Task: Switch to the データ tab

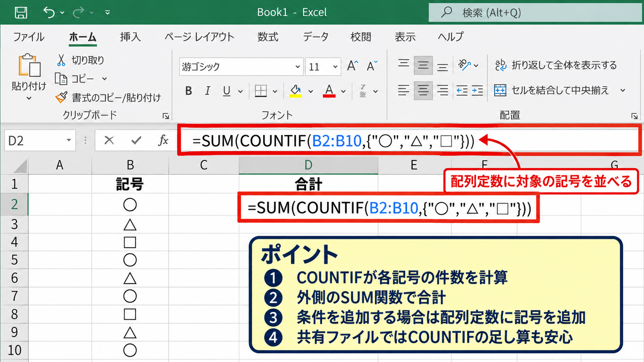Action: [315, 37]
